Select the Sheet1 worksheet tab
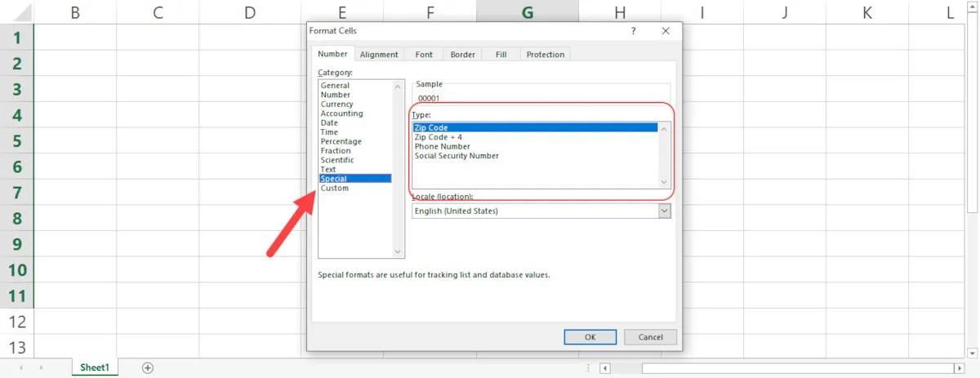980x378 pixels. (95, 368)
